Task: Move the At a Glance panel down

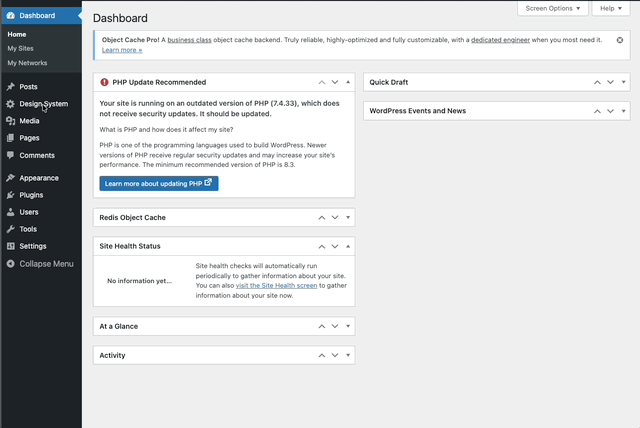Action: pos(335,326)
